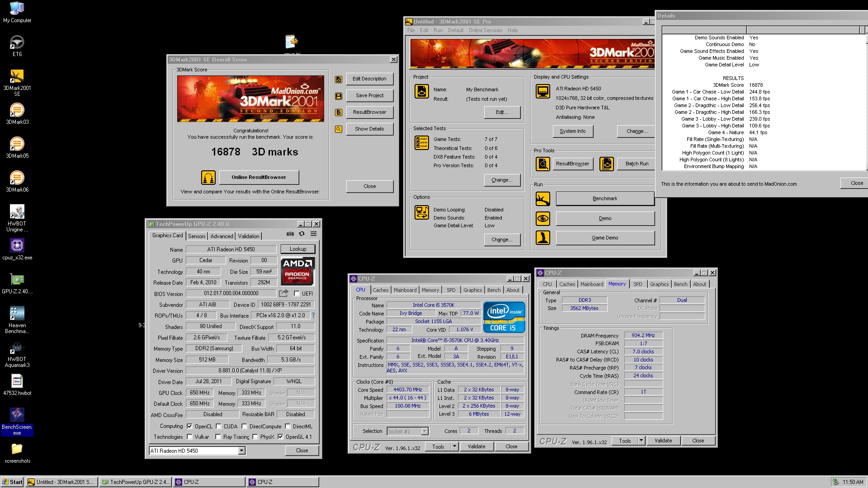Open the ATI Radeon HD 5450 GPU dropdown

click(x=242, y=450)
